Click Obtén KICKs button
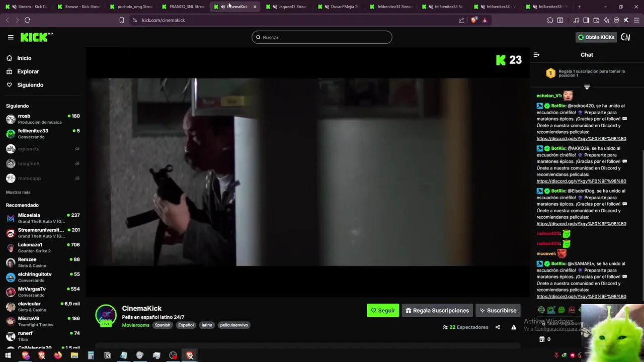Viewport: 644px width, 362px height. click(596, 37)
